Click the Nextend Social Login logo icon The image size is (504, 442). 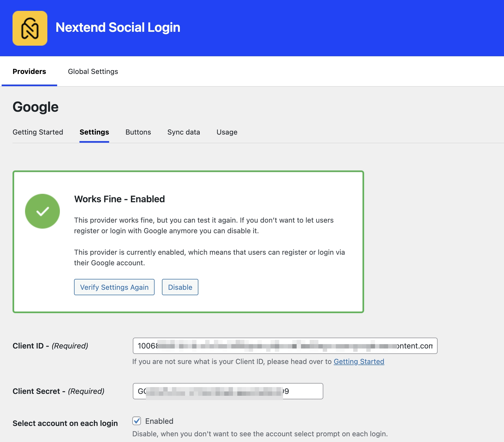click(x=30, y=28)
